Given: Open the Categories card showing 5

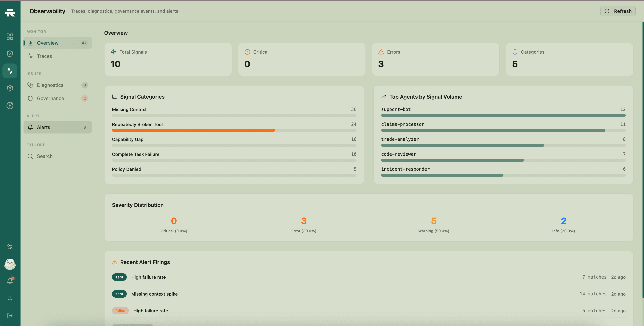Looking at the screenshot, I should [x=570, y=60].
